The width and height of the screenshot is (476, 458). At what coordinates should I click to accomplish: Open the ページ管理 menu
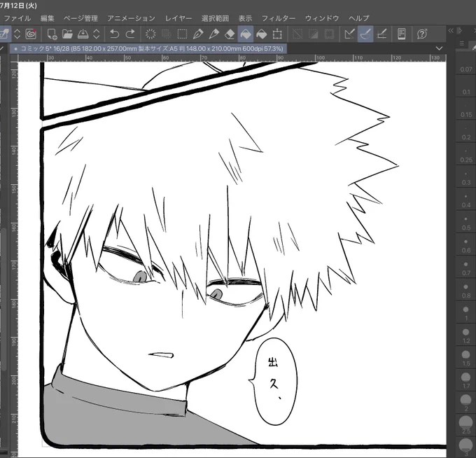coord(80,18)
